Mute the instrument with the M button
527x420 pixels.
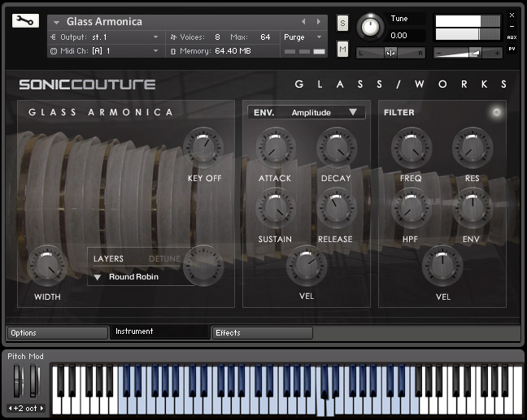(342, 50)
